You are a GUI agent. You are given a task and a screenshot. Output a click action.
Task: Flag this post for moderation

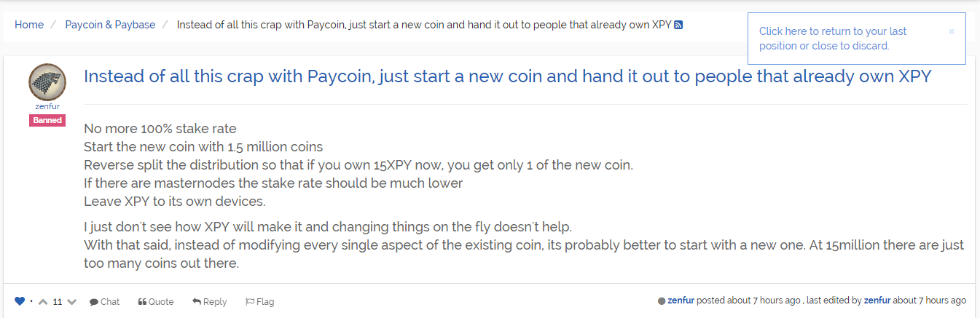pos(259,301)
